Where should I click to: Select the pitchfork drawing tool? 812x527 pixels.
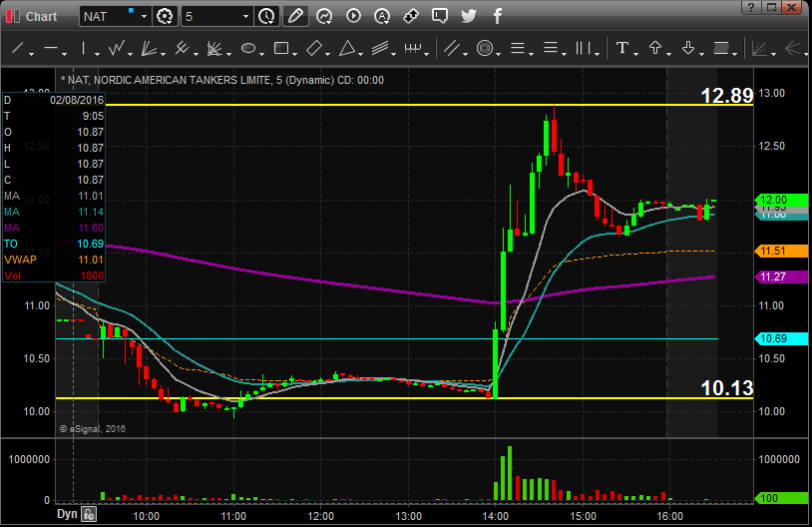pos(182,49)
